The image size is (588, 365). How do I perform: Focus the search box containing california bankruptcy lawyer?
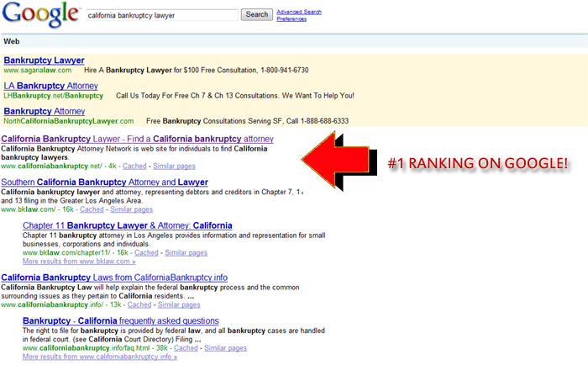(x=162, y=15)
